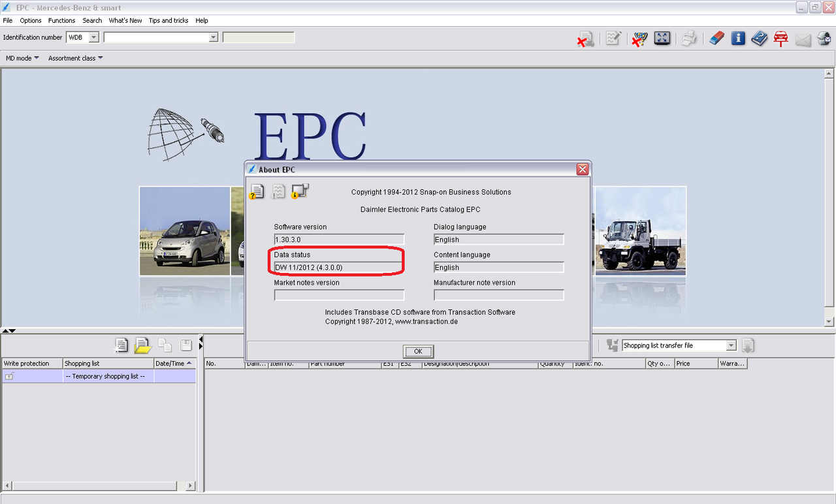Click the No. column header in parts table
Viewport: 836px width, 504px height.
coord(224,364)
